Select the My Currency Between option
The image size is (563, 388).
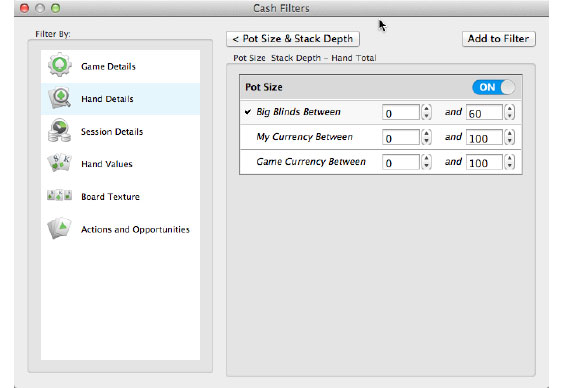pyautogui.click(x=304, y=137)
